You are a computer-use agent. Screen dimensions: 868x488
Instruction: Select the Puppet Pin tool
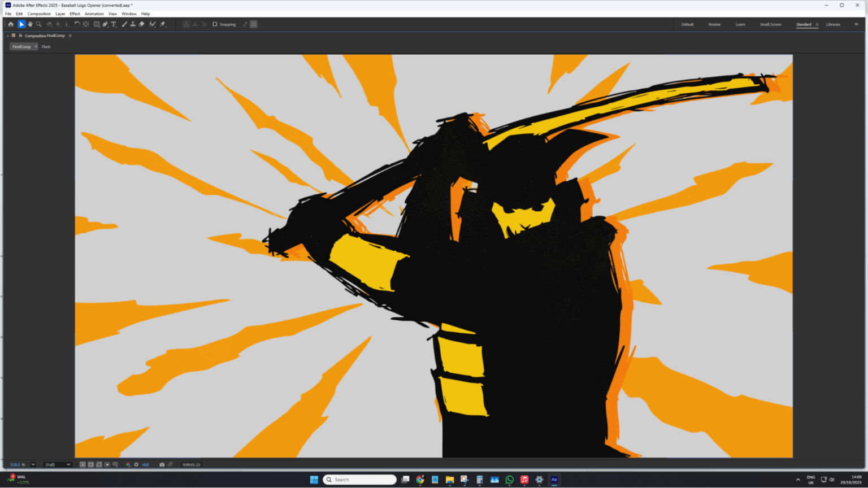coord(163,24)
